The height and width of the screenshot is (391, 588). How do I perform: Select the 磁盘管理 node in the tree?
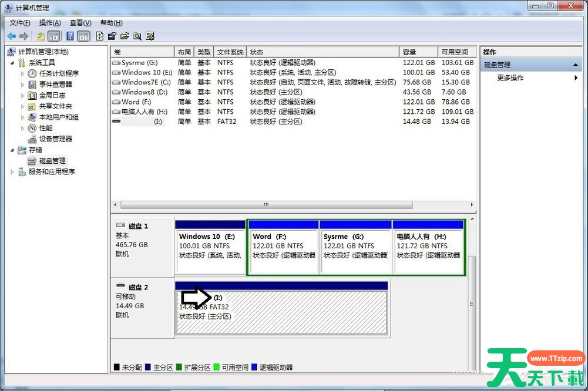click(x=52, y=161)
